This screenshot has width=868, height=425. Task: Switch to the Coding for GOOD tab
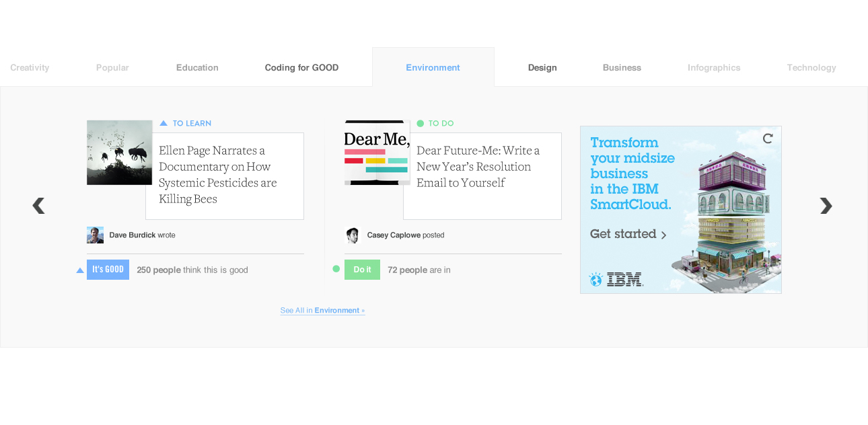click(x=301, y=67)
